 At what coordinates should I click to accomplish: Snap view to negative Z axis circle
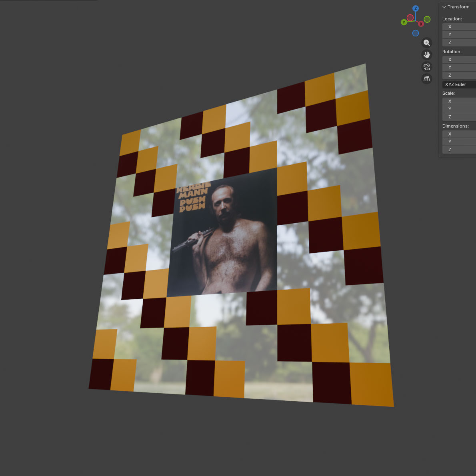coord(416,33)
